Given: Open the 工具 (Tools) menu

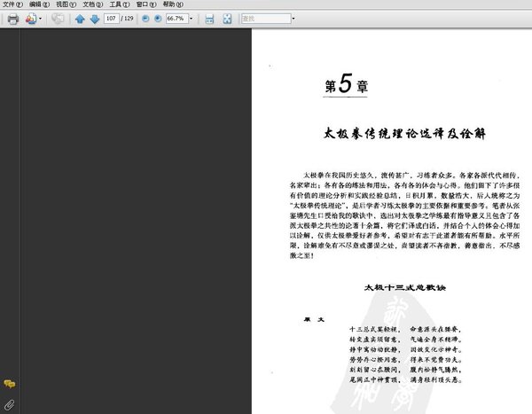Looking at the screenshot, I should [x=120, y=4].
